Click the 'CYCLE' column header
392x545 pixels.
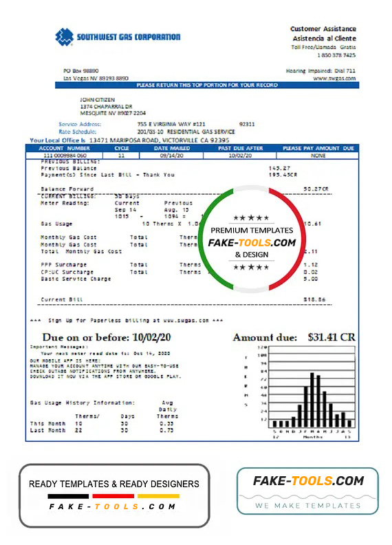coord(122,149)
